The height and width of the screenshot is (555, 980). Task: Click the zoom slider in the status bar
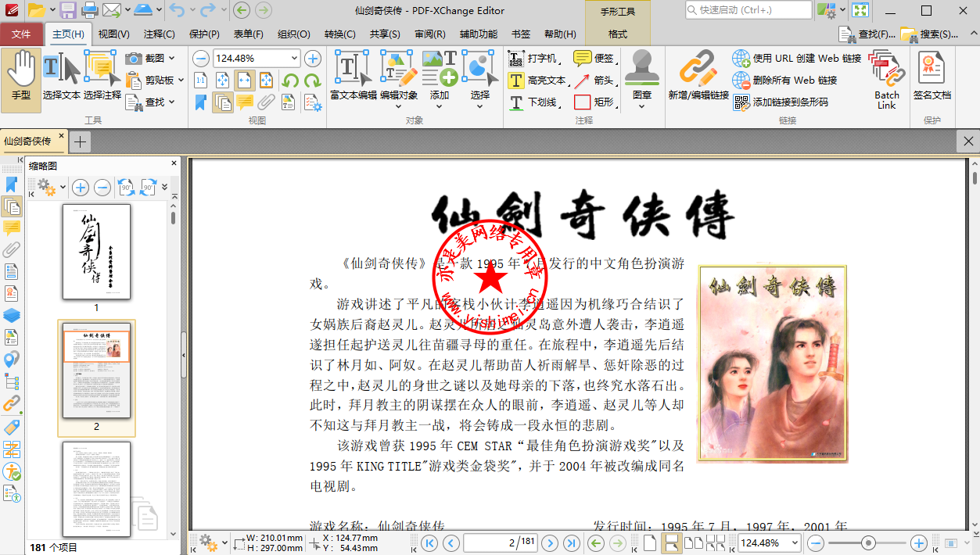(867, 543)
